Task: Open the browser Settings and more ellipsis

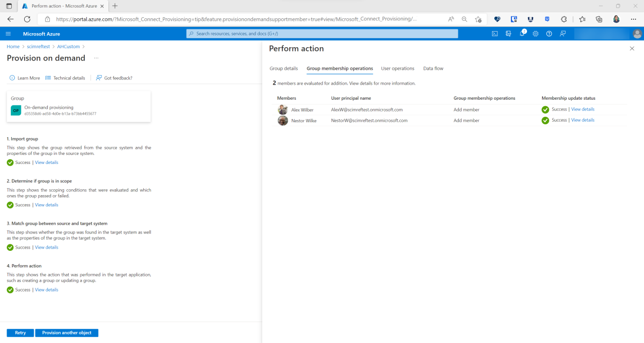Action: coord(633,19)
